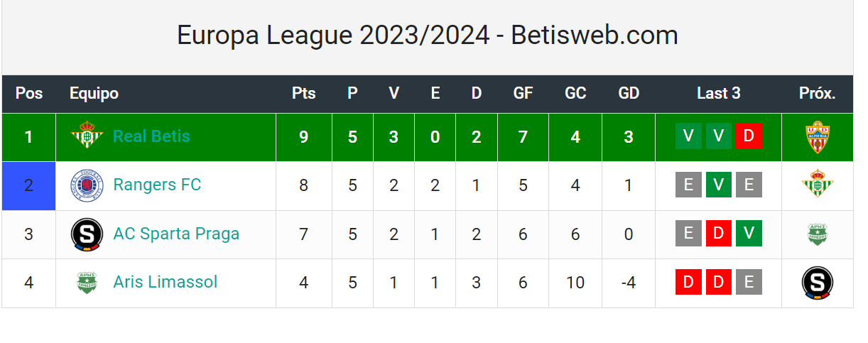Click the Aris Limassol team crest
The image size is (868, 343).
[x=87, y=283]
